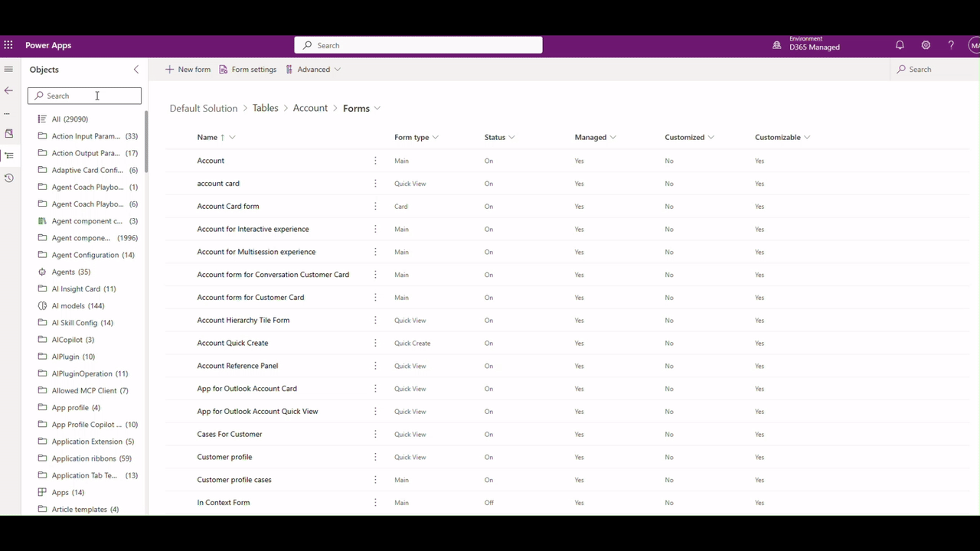Select All (29090) in Objects tree
Screen dimensions: 980x551
click(70, 119)
